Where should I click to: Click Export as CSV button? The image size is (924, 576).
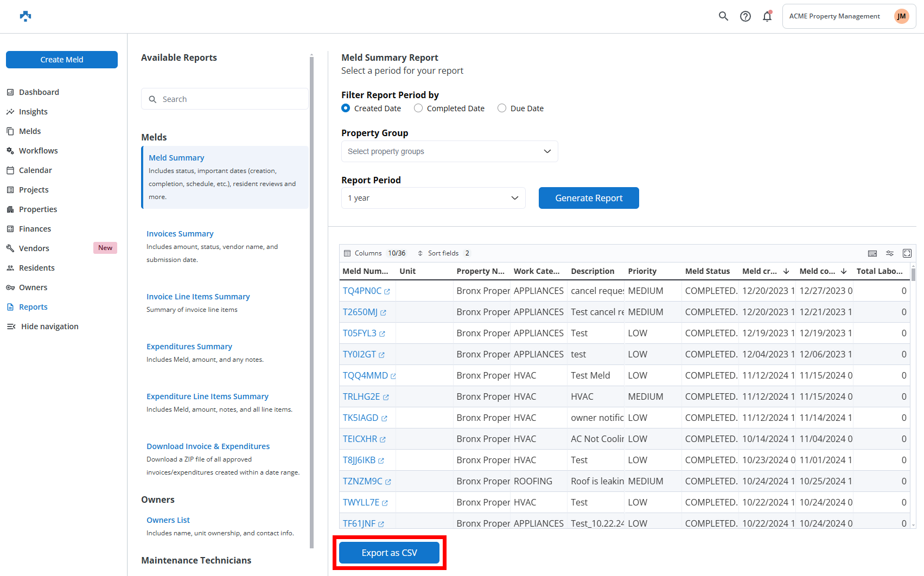[x=389, y=553]
